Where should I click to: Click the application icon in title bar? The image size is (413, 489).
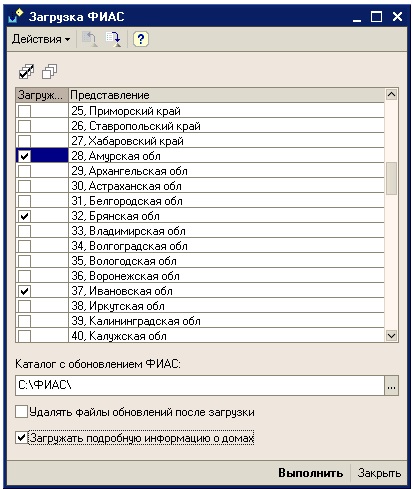coord(16,16)
